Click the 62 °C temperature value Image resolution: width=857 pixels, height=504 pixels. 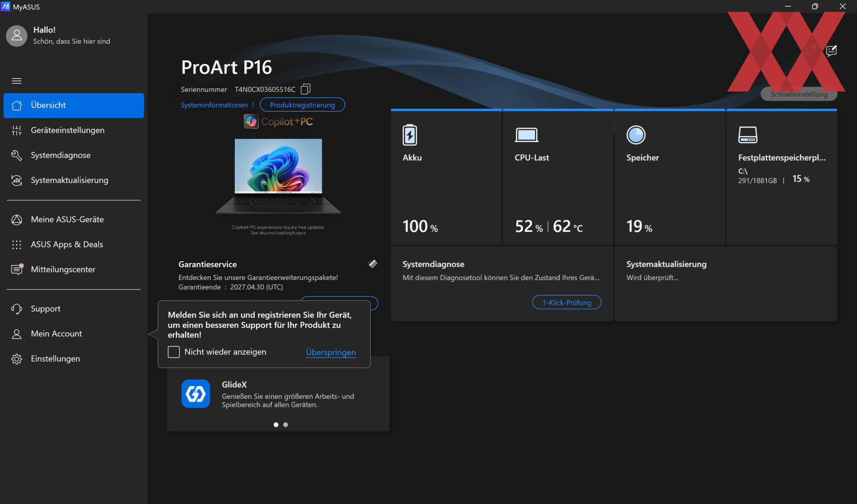coord(568,227)
